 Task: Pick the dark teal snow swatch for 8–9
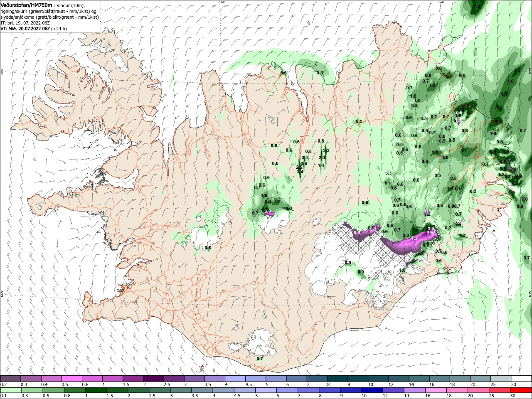click(337, 379)
